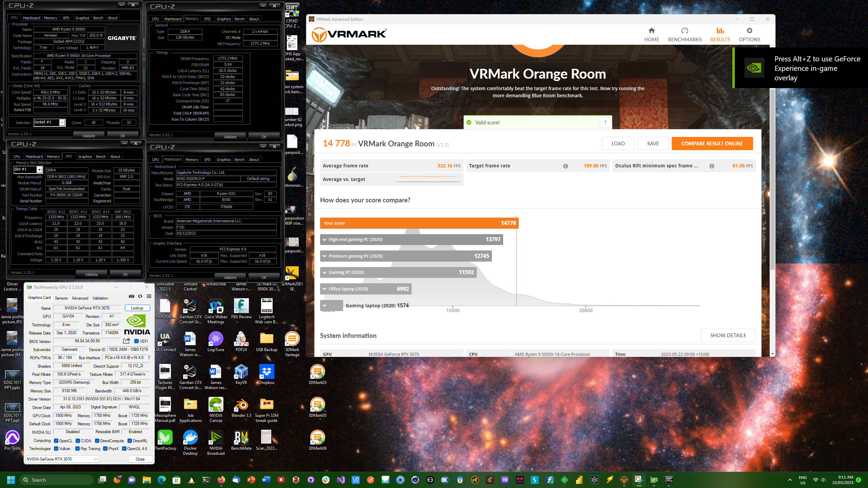This screenshot has height=488, width=868.
Task: Toggle the Ray Tracing checkbox
Action: (x=77, y=449)
